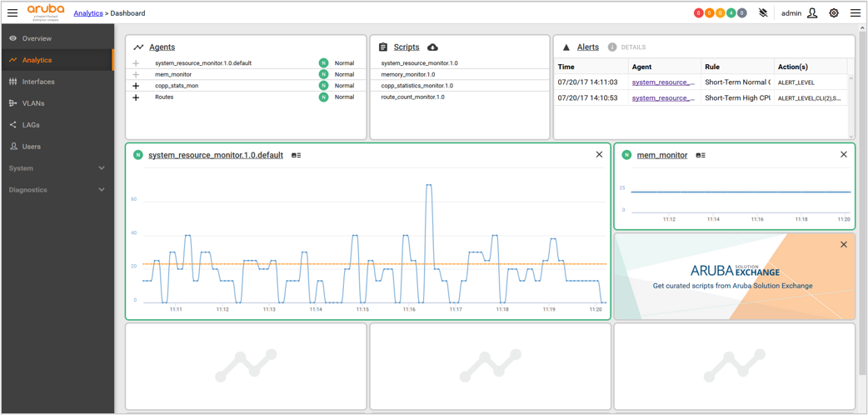Open the admin user profile icon
The height and width of the screenshot is (415, 868).
(x=812, y=12)
